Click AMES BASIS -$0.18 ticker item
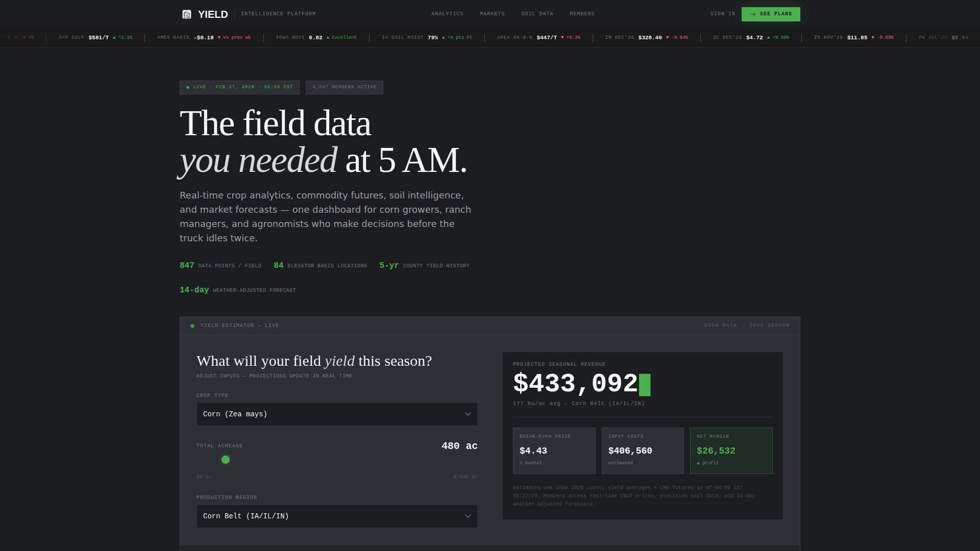 point(204,38)
